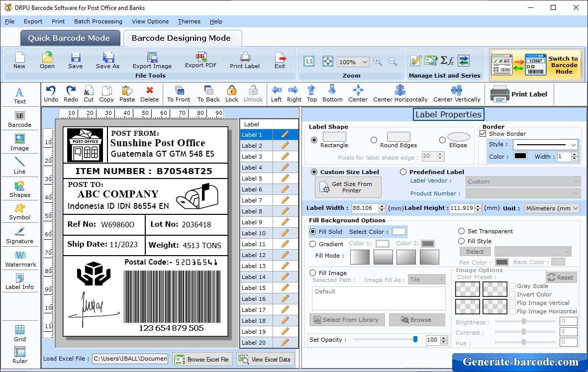Select the Rectangle label shape
588x372 pixels.
point(314,140)
